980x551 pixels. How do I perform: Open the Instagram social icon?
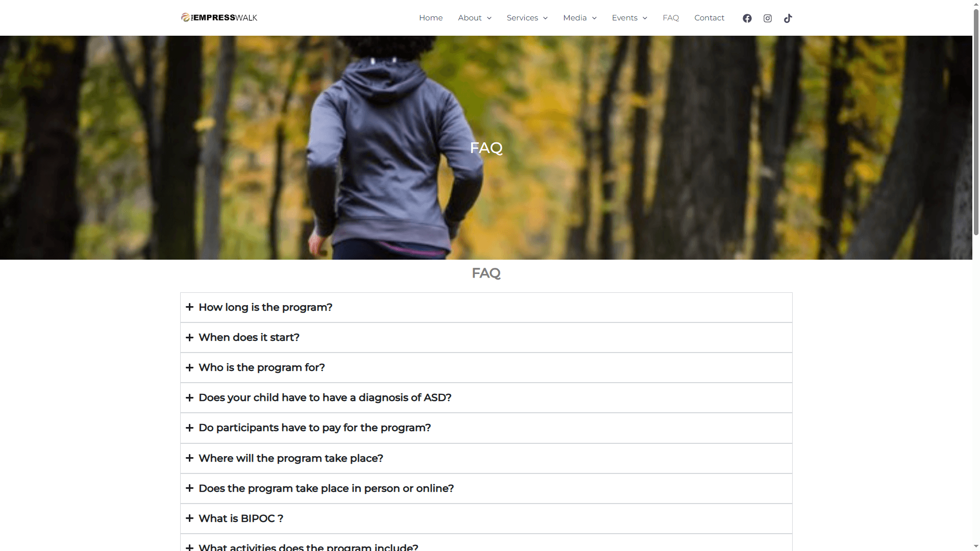[x=767, y=18]
